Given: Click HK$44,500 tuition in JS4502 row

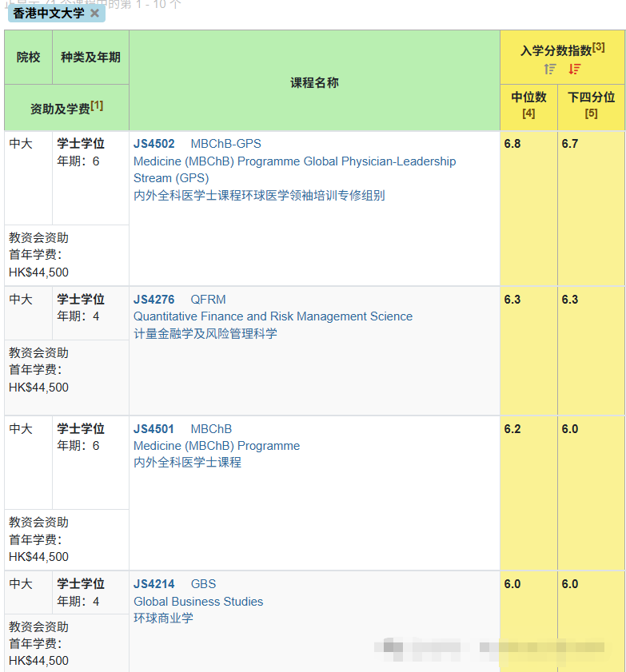Looking at the screenshot, I should point(38,272).
